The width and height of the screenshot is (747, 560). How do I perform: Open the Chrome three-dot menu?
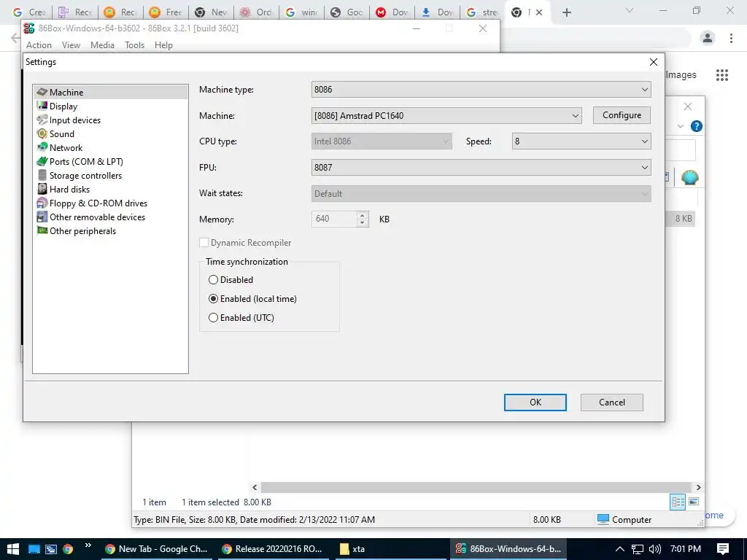coord(731,38)
